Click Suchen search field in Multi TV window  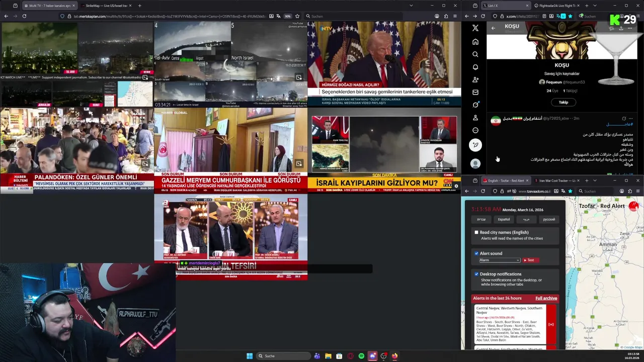point(353,16)
